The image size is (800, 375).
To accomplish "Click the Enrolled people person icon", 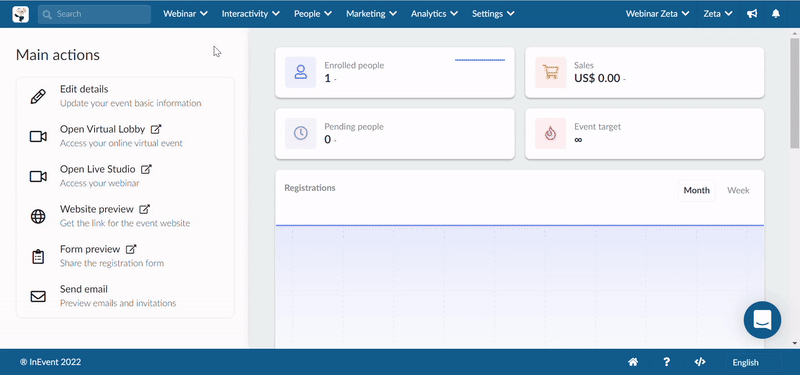I will tap(301, 72).
